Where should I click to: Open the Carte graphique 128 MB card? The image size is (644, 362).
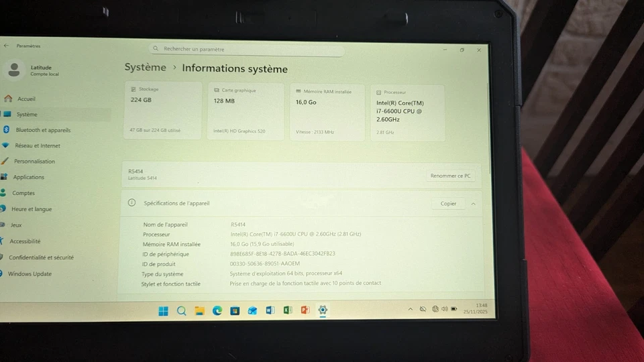point(246,111)
